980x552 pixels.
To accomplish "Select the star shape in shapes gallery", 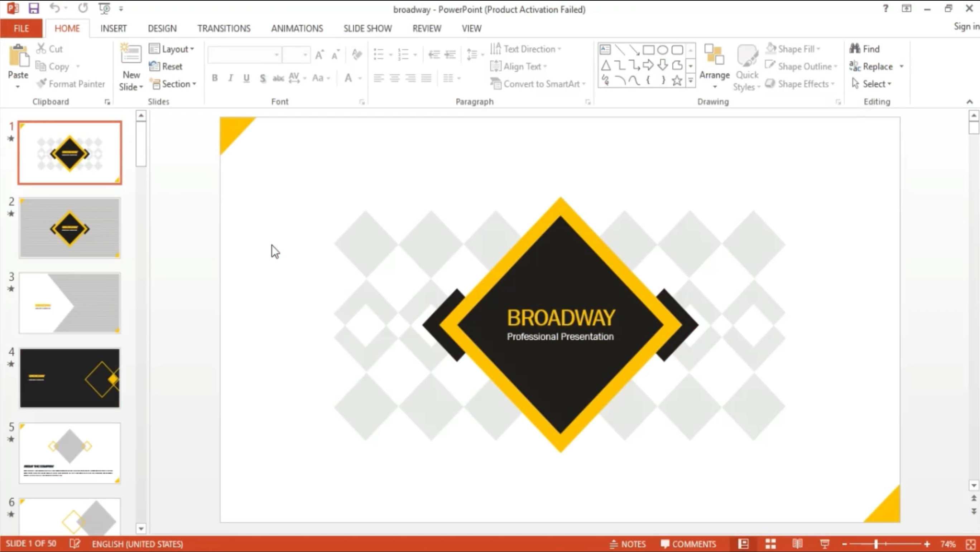I will (677, 80).
